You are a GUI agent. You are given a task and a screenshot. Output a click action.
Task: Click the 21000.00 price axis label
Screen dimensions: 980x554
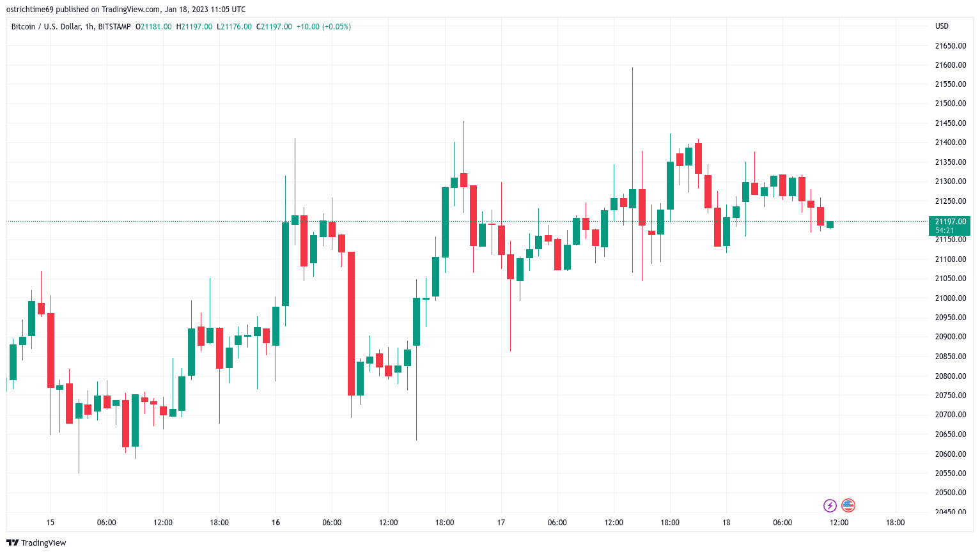point(951,298)
